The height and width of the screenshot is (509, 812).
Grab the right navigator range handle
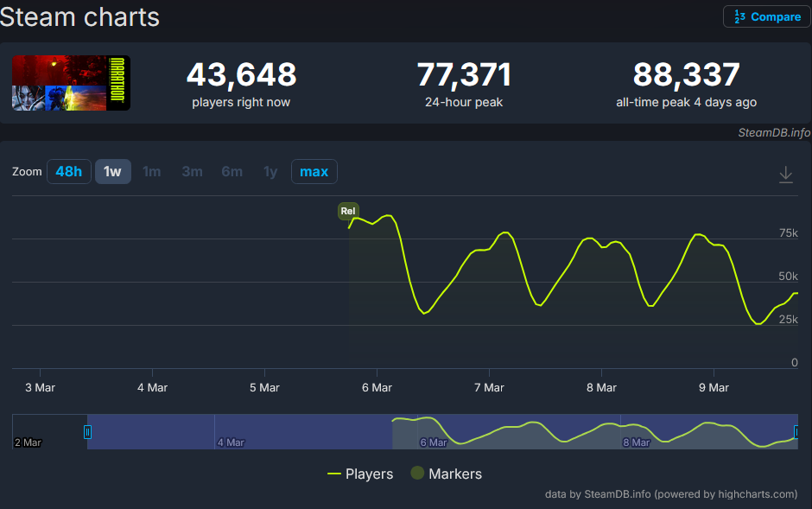(797, 432)
